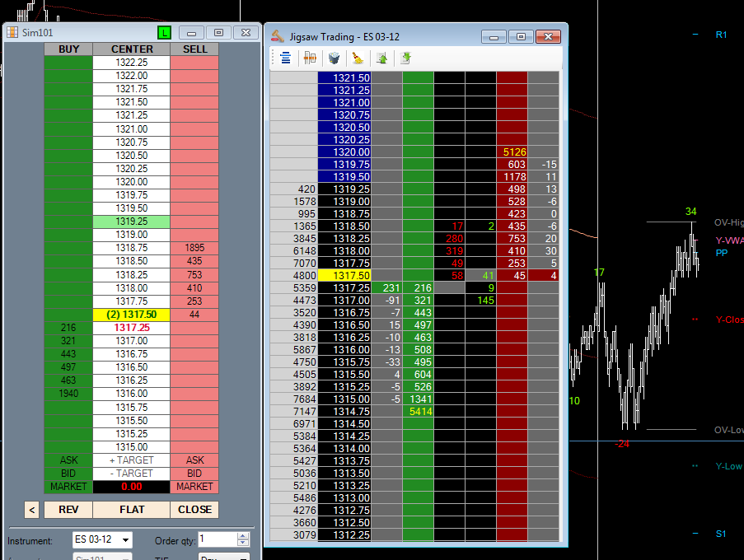Click the REV button
The image size is (744, 560).
point(68,509)
